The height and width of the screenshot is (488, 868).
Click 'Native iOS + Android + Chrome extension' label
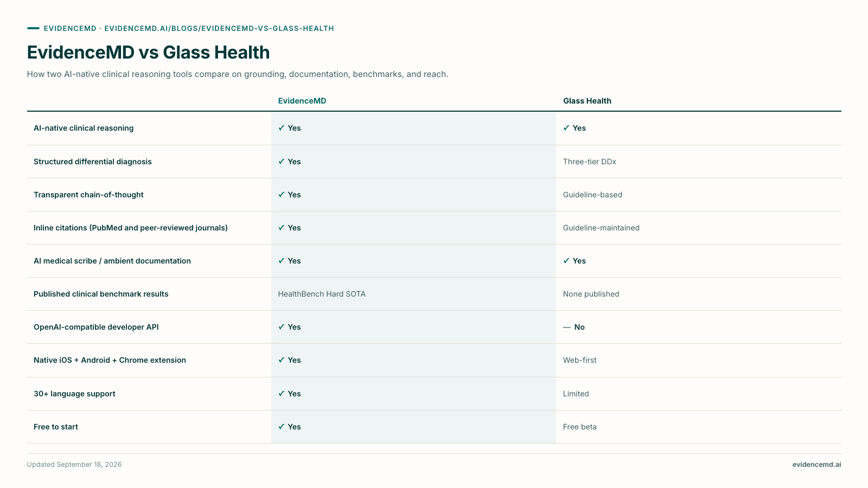tap(110, 360)
